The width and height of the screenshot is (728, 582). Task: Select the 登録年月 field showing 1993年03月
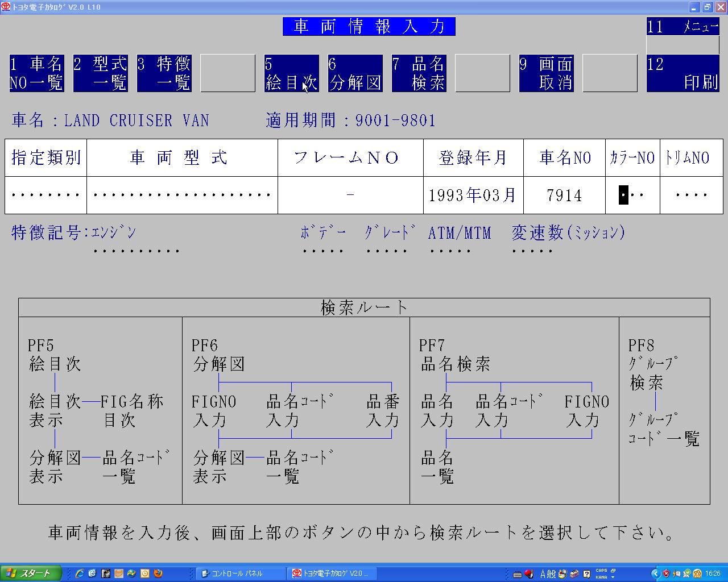[x=473, y=195]
